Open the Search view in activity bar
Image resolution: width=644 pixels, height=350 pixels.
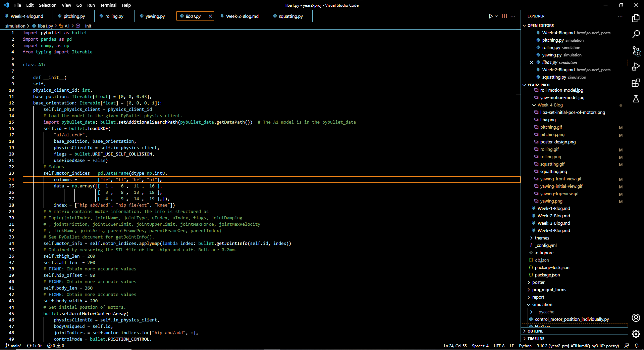coord(636,34)
